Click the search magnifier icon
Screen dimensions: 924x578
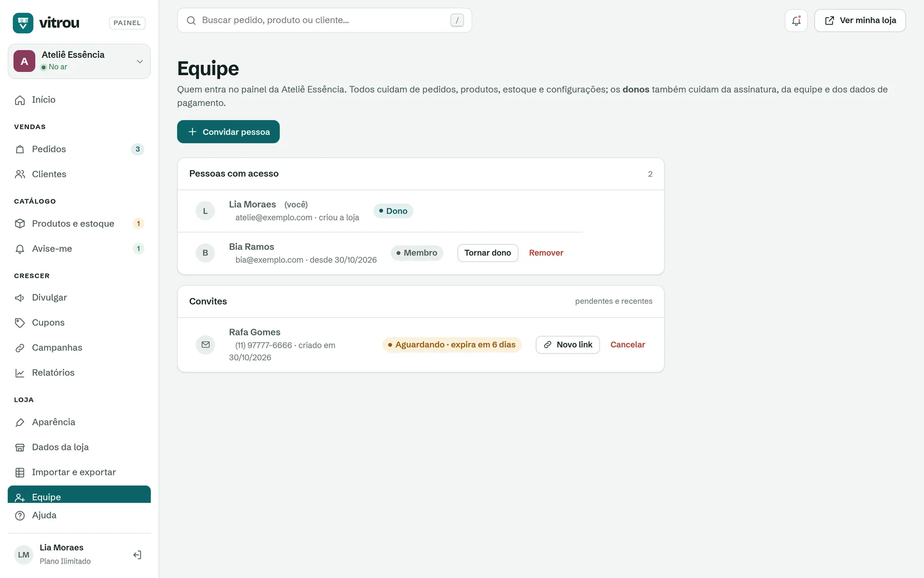(x=191, y=20)
